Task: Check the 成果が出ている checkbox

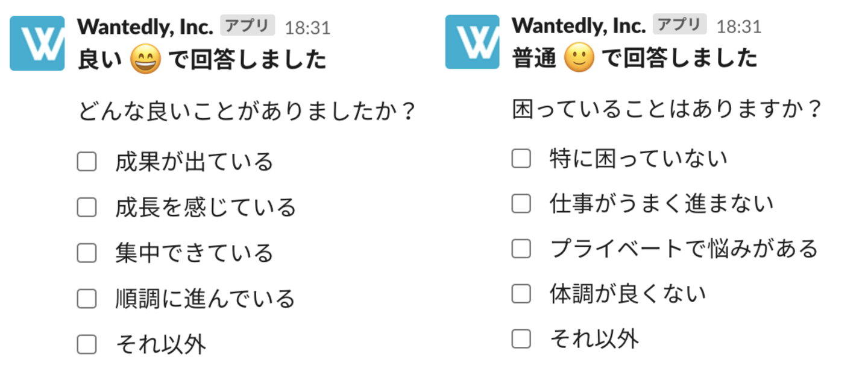Action: 87,162
